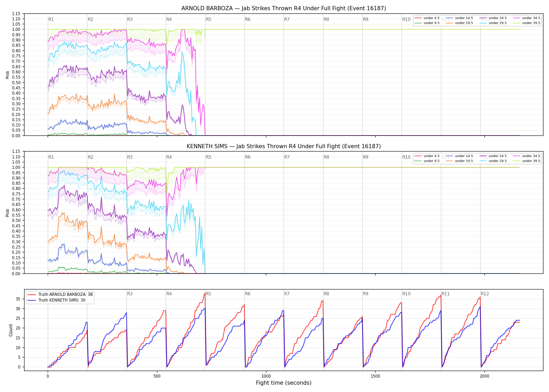Click 'Truth ARNOLD BARBOZA: 38' legend entry
This screenshot has width=549, height=392.
pyautogui.click(x=60, y=294)
